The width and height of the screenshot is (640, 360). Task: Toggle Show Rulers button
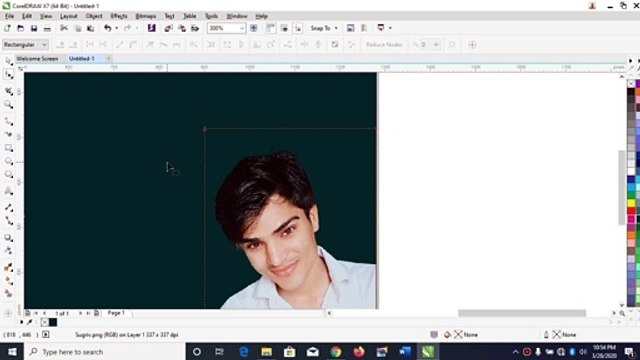[x=271, y=28]
